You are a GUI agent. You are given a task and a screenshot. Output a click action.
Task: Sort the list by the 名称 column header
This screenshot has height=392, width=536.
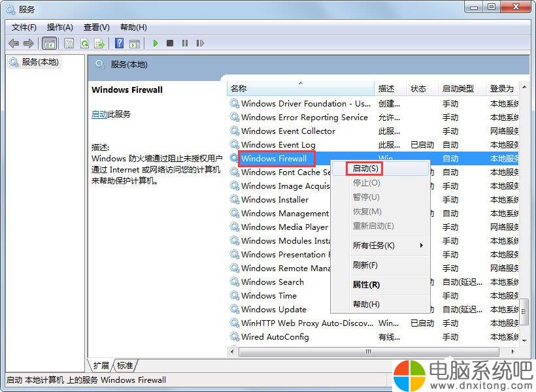coord(301,88)
